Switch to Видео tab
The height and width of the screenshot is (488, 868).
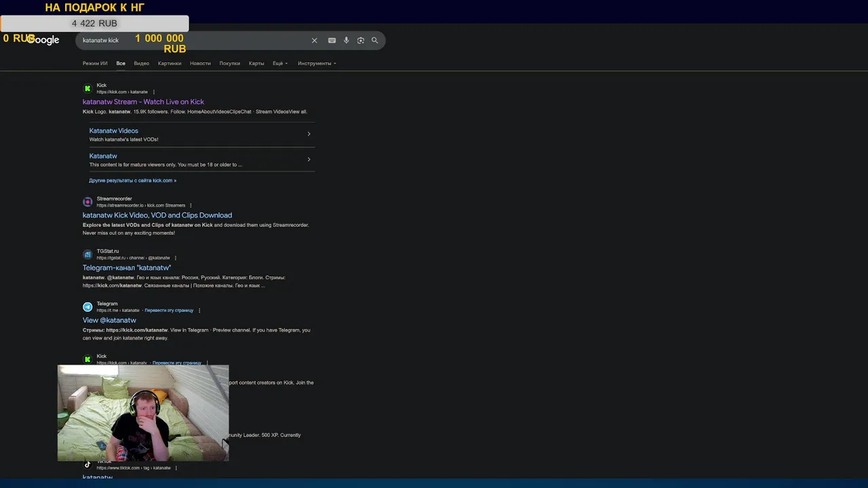pos(142,64)
